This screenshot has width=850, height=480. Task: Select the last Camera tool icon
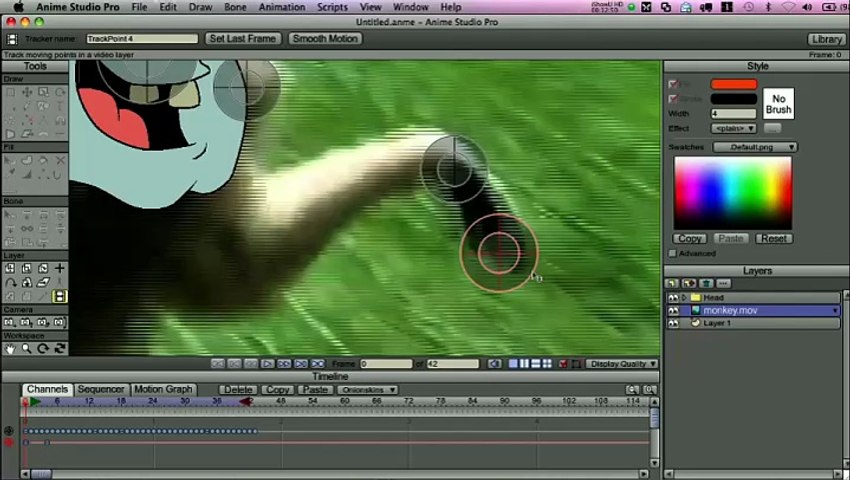(x=59, y=322)
